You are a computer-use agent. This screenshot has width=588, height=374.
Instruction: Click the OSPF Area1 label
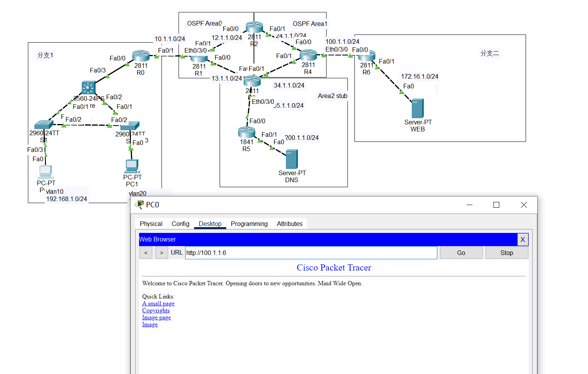pyautogui.click(x=310, y=24)
